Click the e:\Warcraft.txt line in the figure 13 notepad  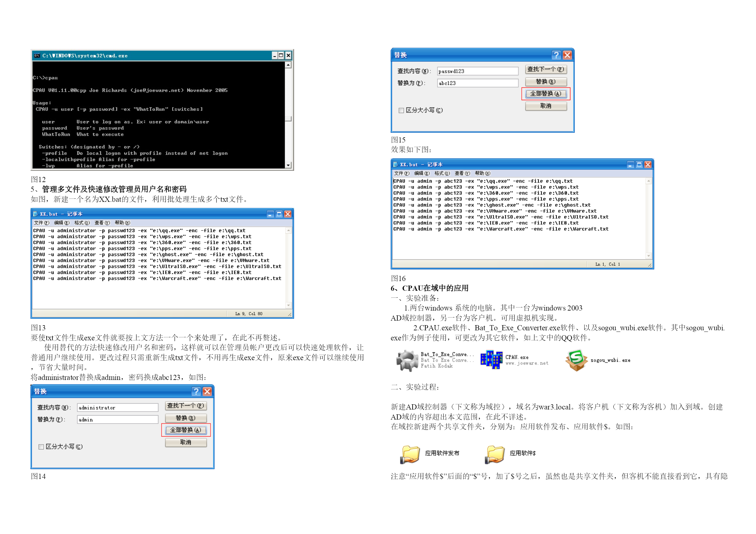[157, 278]
